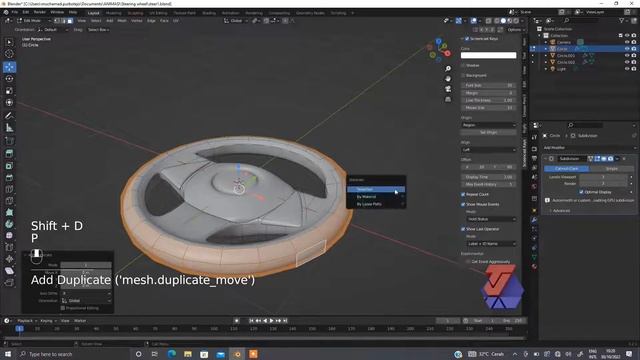
Task: Select the Rotate tool
Action: (x=9, y=78)
